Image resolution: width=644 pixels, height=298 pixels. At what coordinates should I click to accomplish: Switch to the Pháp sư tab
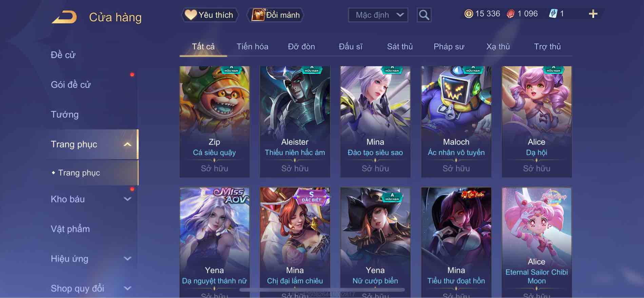(449, 46)
